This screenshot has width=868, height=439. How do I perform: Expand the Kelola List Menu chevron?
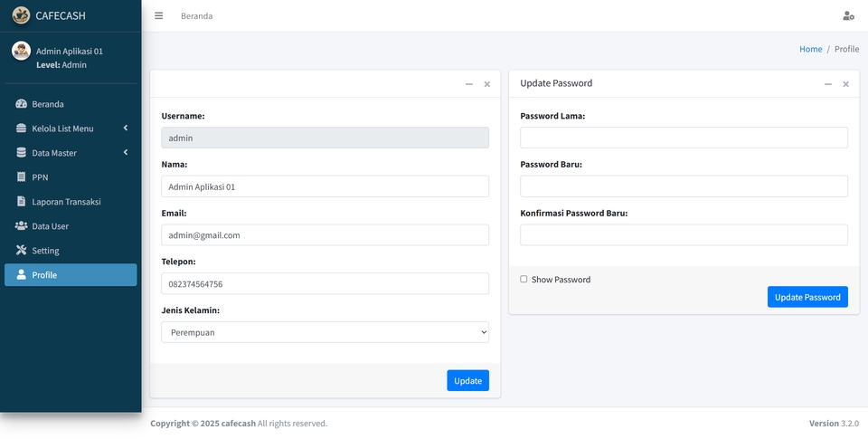coord(126,128)
